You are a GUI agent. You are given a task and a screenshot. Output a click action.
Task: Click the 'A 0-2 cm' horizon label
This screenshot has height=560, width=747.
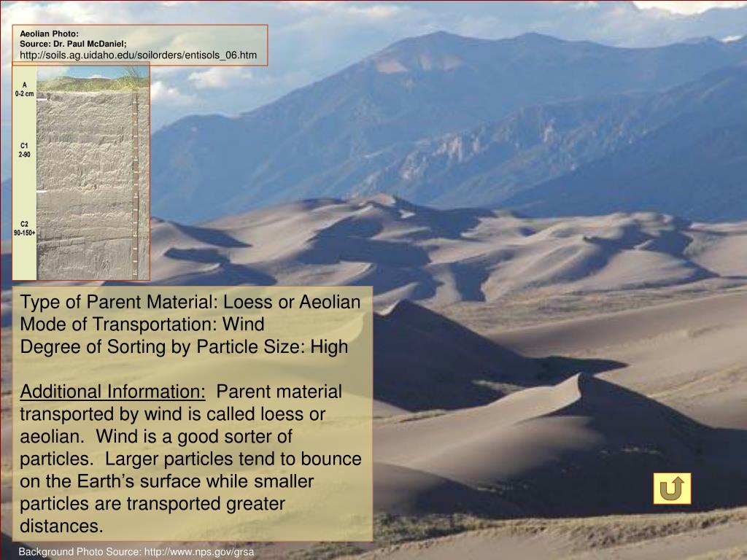24,89
